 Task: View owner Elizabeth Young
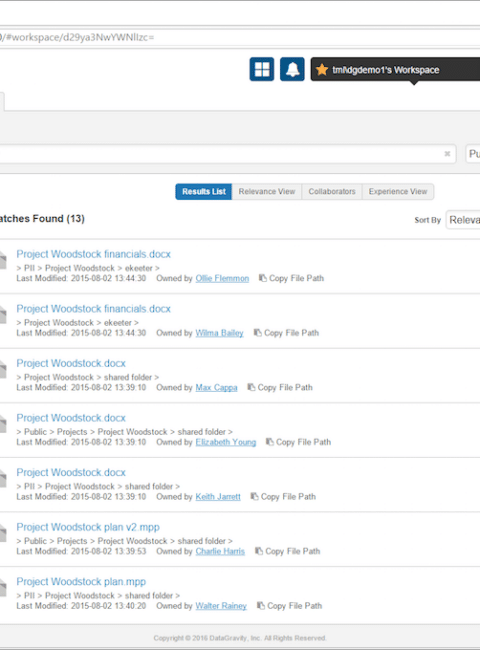[225, 442]
